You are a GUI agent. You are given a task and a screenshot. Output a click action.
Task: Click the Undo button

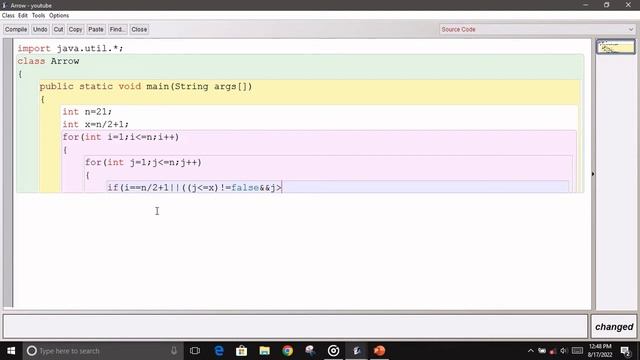(x=40, y=29)
